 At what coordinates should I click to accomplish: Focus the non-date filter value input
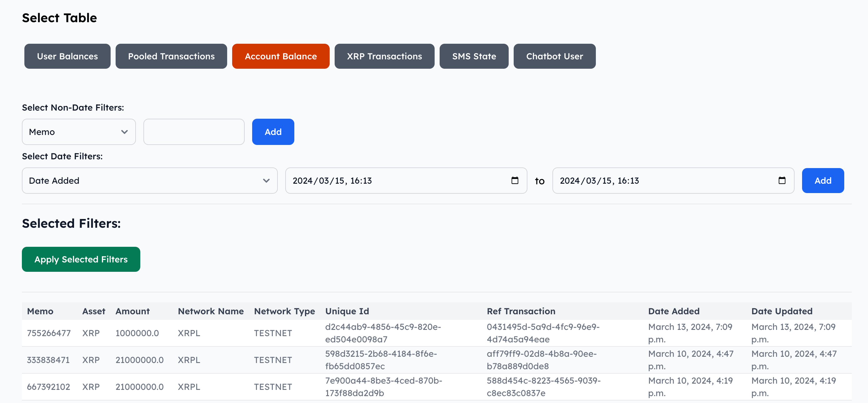click(x=194, y=132)
